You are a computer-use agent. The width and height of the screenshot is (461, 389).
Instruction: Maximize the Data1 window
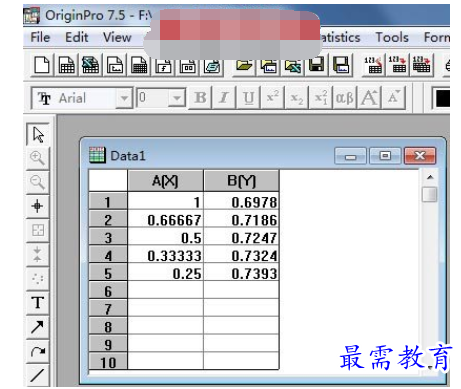tap(385, 156)
